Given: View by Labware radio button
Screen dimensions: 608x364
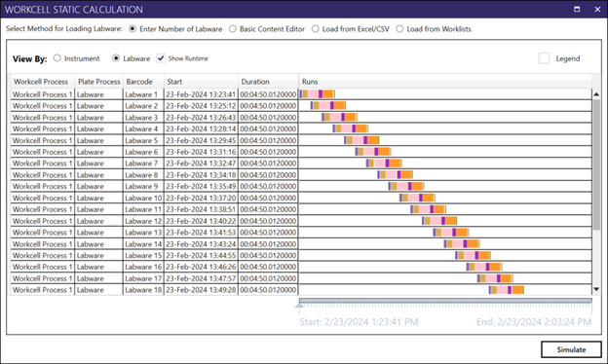Looking at the screenshot, I should [x=116, y=58].
